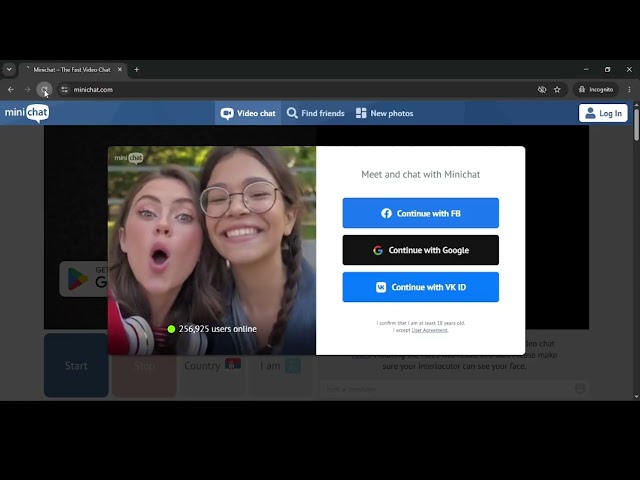Click the Google Play badge
Viewport: 640px width, 480px height.
(83, 279)
